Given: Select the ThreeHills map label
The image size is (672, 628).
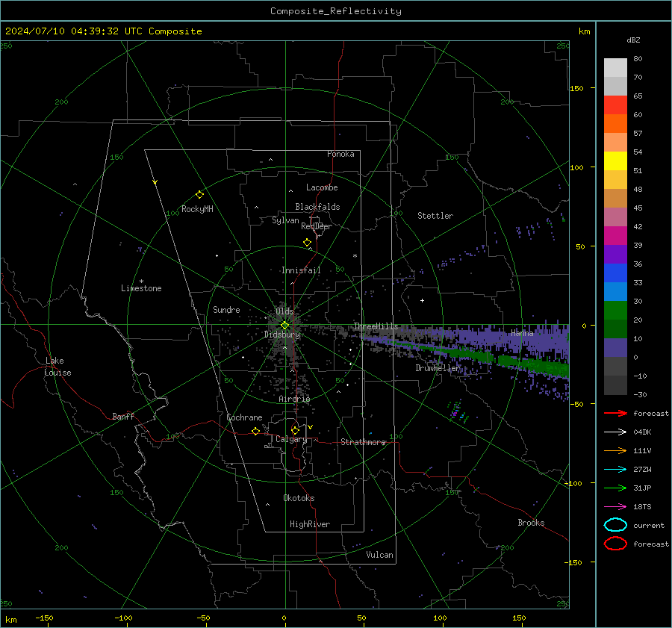Looking at the screenshot, I should [x=376, y=326].
